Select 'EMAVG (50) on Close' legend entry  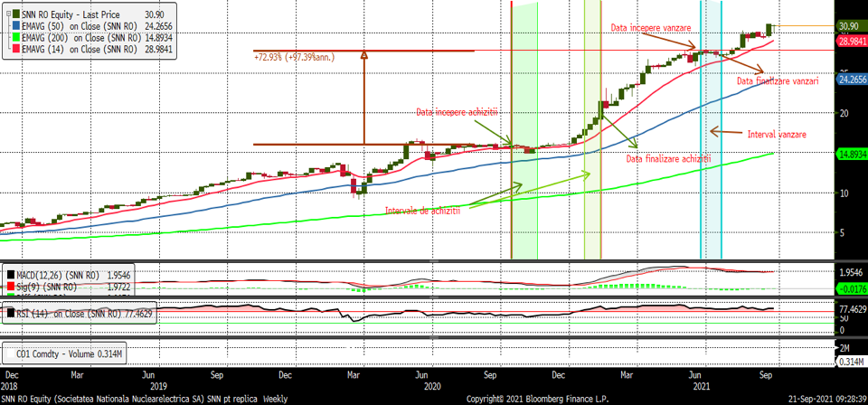point(80,25)
